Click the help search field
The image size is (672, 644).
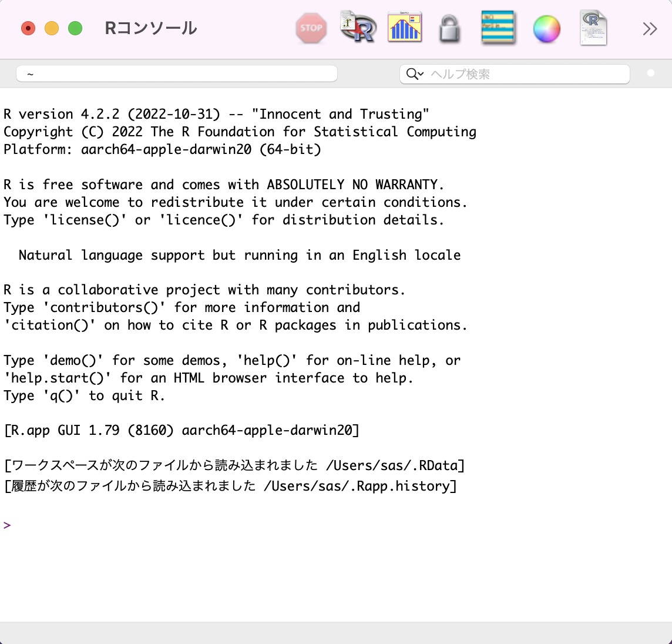point(515,74)
